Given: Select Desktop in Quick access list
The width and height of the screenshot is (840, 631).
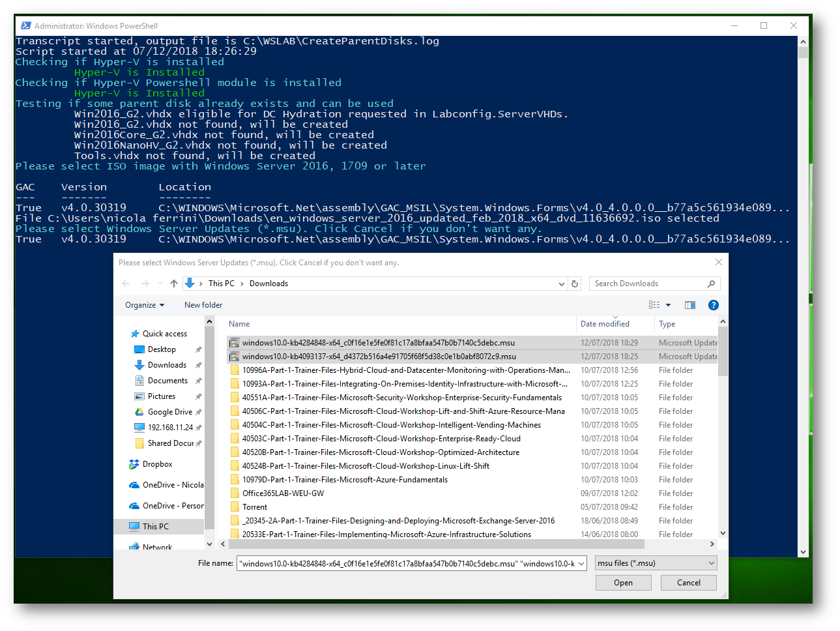Looking at the screenshot, I should click(x=162, y=349).
